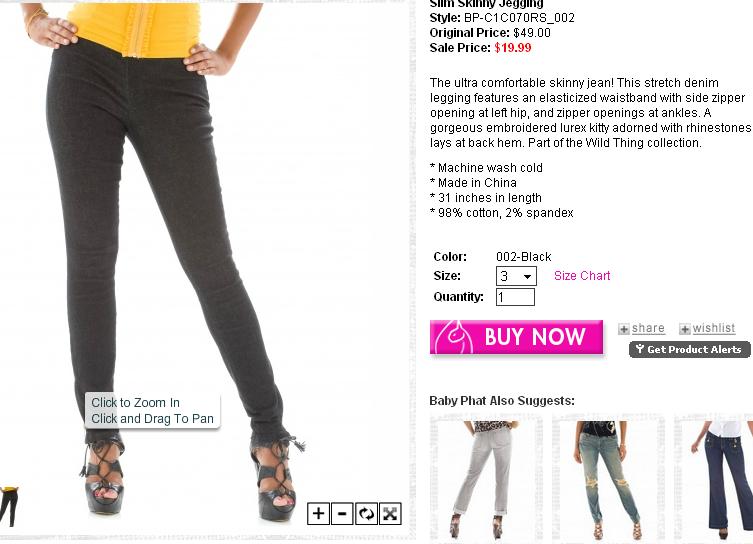View suggested dark flare jeans thumbnail
Image resolution: width=753 pixels, height=544 pixels.
coord(715,479)
